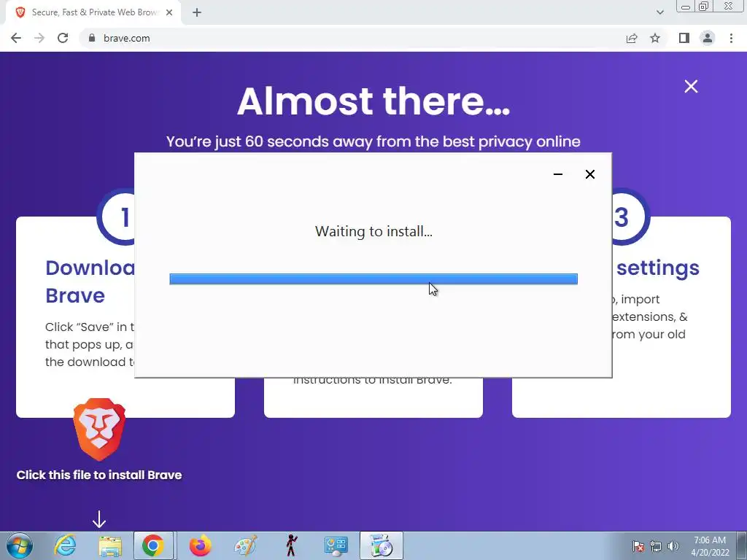
Task: Bookmark this page with the star
Action: [655, 38]
